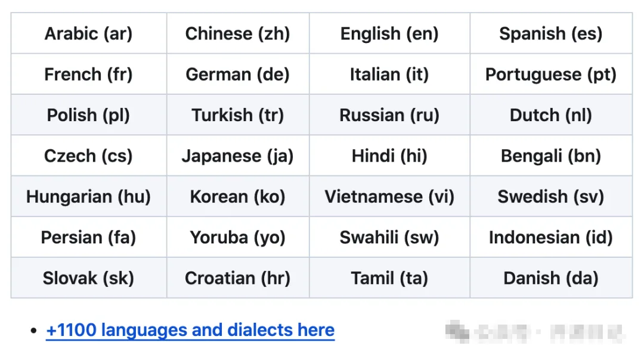Click the Dutch (nl) cell
The width and height of the screenshot is (644, 358).
pos(551,115)
